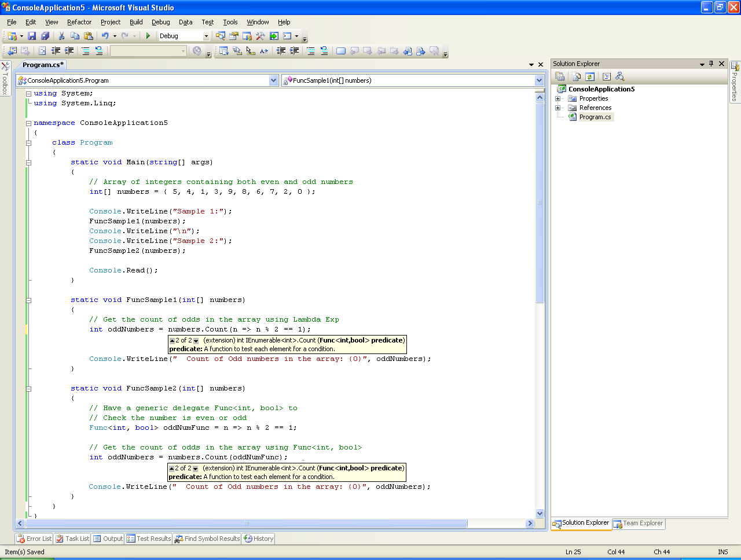Click View Code icon in Solution Explorer

click(x=606, y=76)
